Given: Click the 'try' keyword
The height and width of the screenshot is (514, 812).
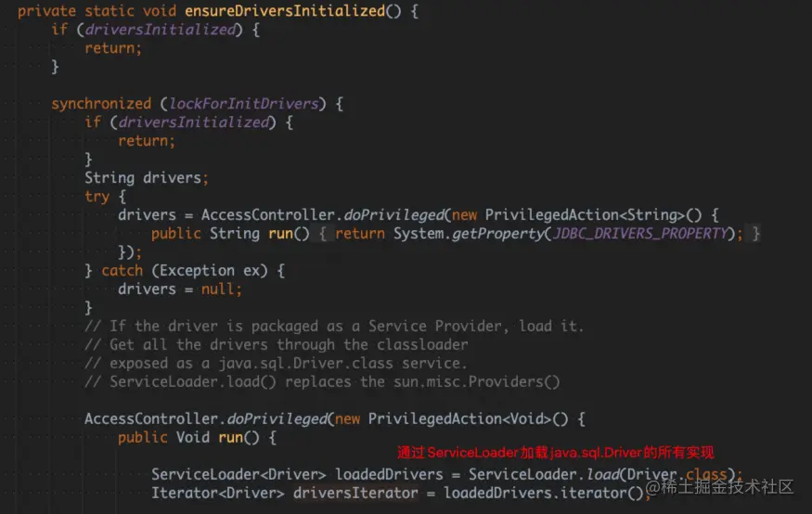Looking at the screenshot, I should click(97, 196).
